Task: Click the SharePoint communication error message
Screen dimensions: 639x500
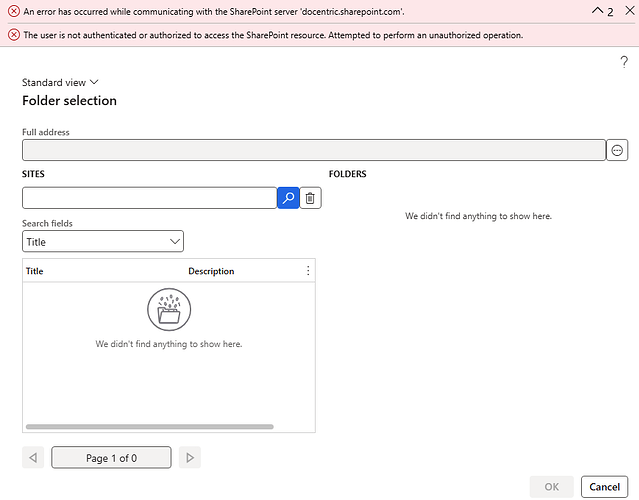Action: tap(214, 11)
